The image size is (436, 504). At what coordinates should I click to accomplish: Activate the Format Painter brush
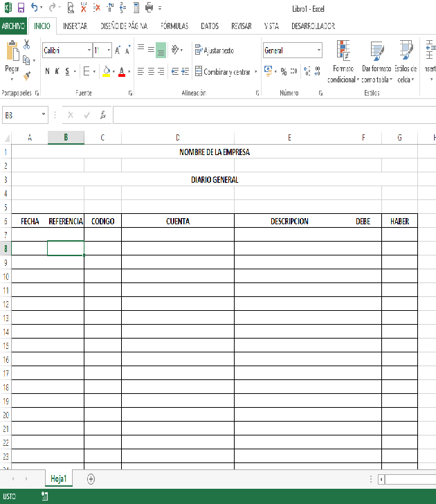click(x=27, y=76)
